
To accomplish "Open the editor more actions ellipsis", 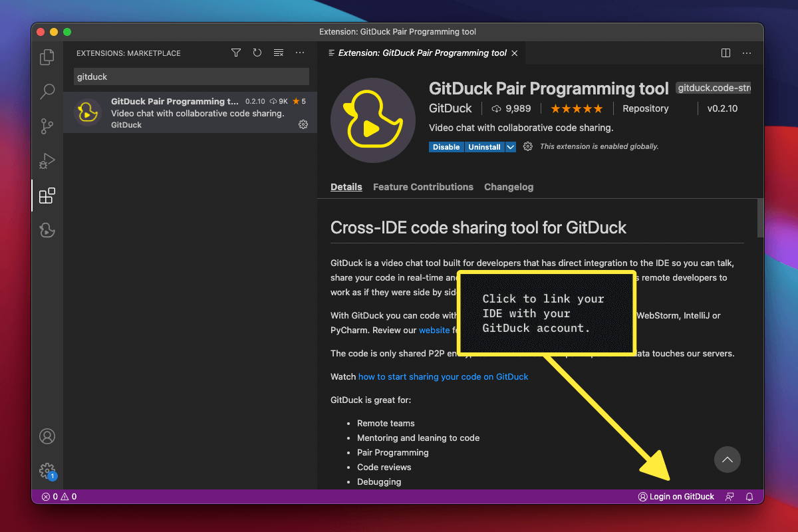I will 747,53.
